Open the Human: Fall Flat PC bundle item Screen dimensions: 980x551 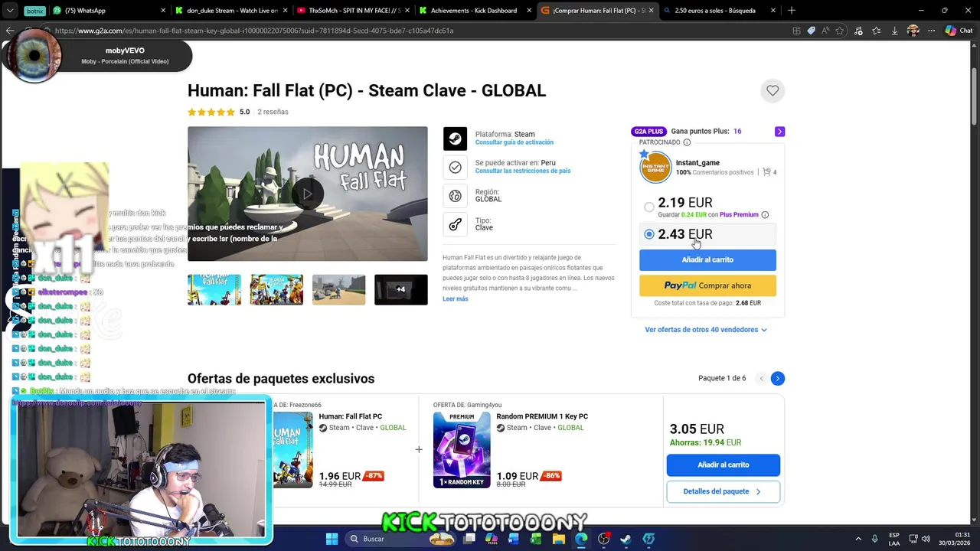(x=350, y=417)
